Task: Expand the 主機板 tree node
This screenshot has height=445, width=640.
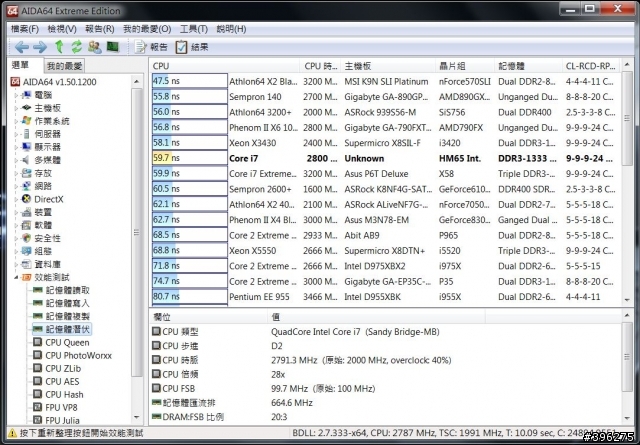Action: tap(17, 108)
